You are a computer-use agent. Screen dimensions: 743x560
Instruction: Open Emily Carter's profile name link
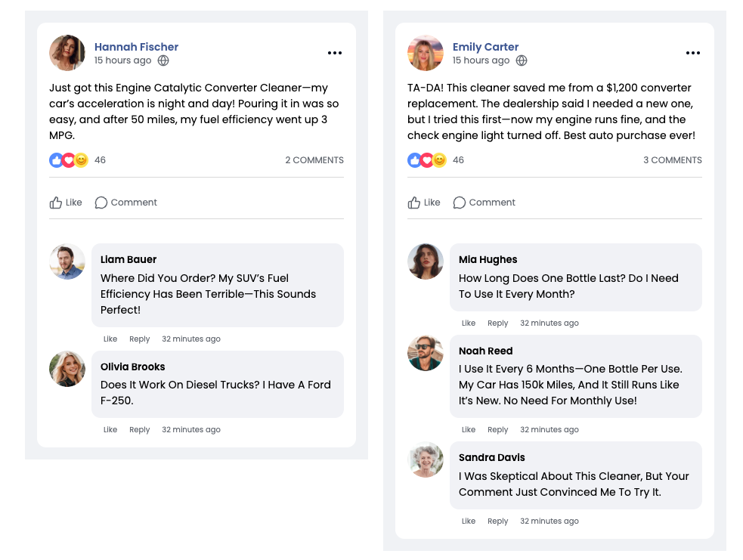click(x=485, y=47)
